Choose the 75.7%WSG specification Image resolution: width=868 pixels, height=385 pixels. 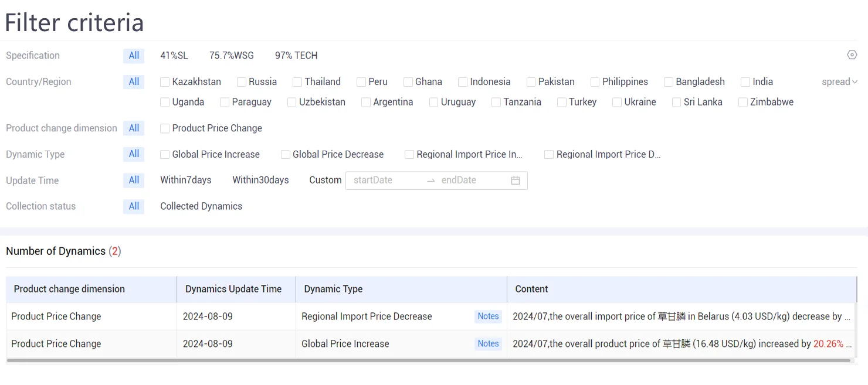(232, 56)
